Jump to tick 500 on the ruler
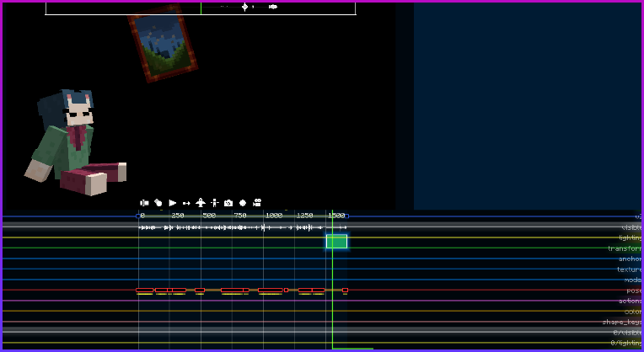 pyautogui.click(x=209, y=216)
